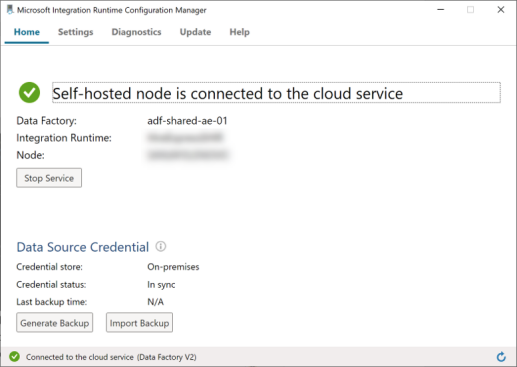
Task: Click the 'Data Factory:' label
Action: pyautogui.click(x=46, y=121)
